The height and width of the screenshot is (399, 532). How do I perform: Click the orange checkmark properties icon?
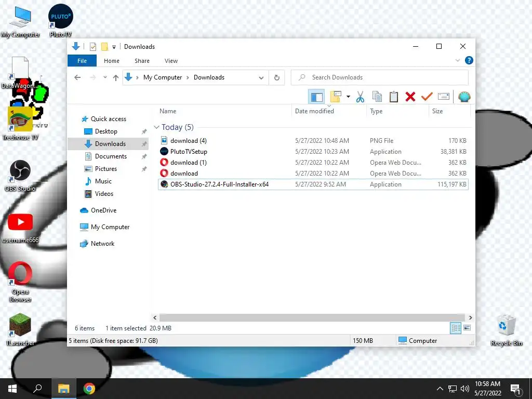click(427, 97)
